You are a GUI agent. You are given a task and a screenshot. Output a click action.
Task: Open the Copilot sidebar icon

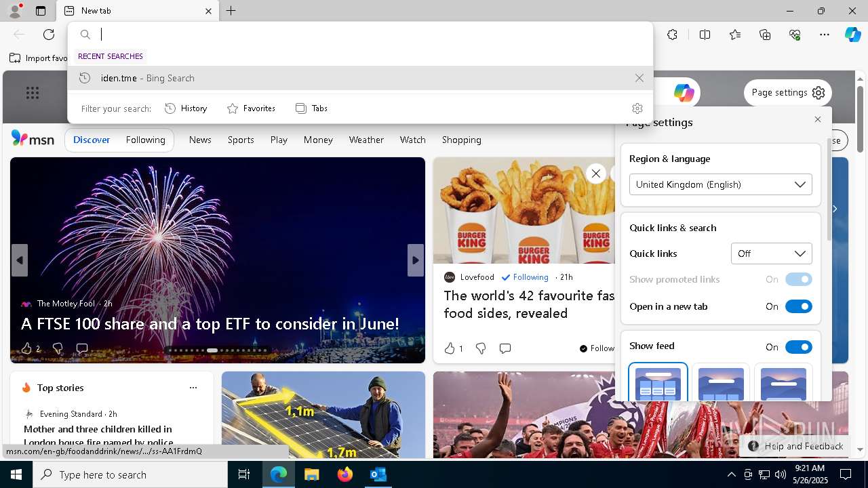[852, 35]
